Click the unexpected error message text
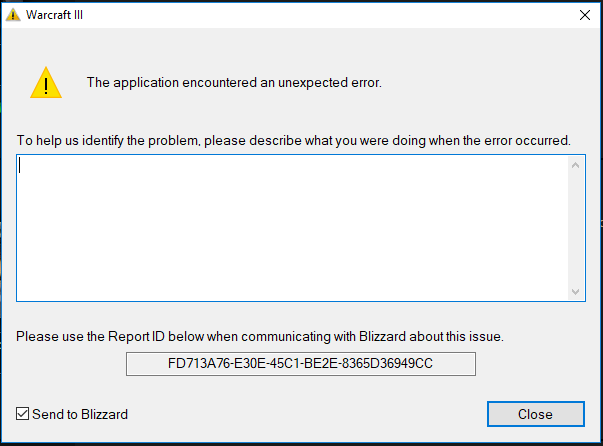Screen dimensions: 603x446 point(234,83)
